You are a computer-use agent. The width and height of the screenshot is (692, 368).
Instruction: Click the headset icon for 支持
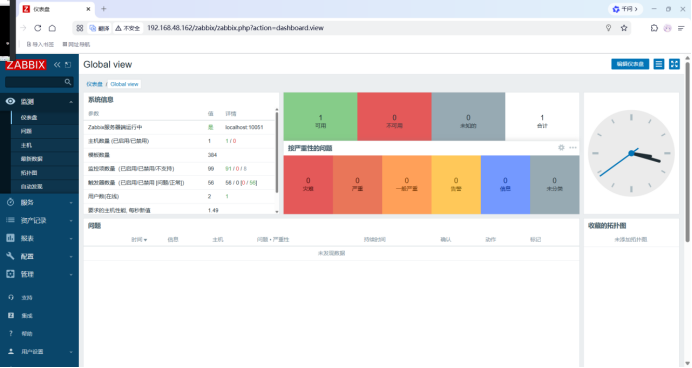(x=11, y=297)
